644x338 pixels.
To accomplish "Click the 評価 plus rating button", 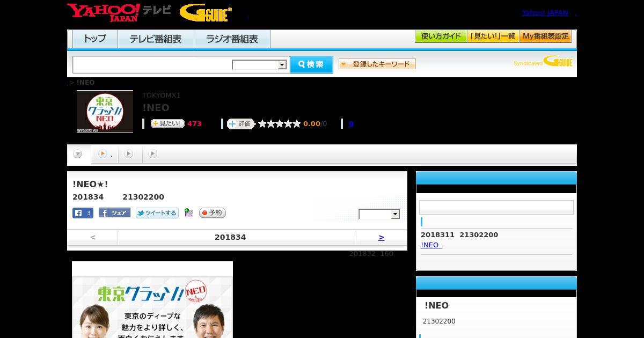I will (240, 123).
